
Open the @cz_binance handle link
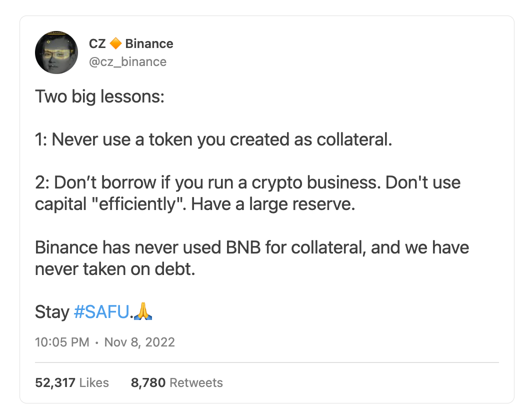[x=127, y=61]
